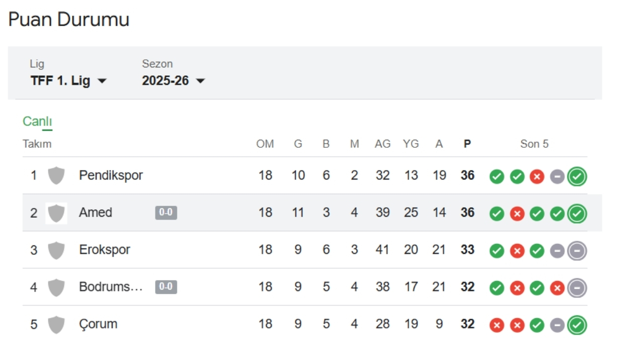This screenshot has width=644, height=362.
Task: Click Bodrumspor's live 0-0 score badge
Action: (x=166, y=287)
